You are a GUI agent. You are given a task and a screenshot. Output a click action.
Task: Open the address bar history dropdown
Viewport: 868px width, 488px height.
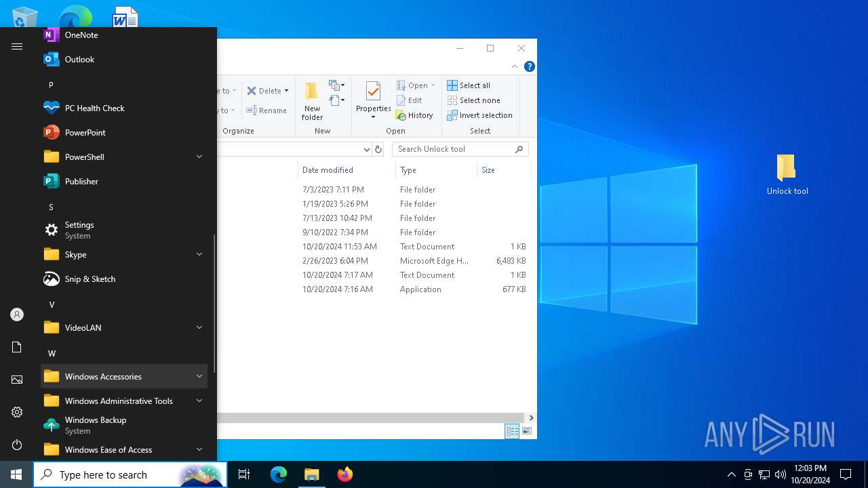click(367, 149)
